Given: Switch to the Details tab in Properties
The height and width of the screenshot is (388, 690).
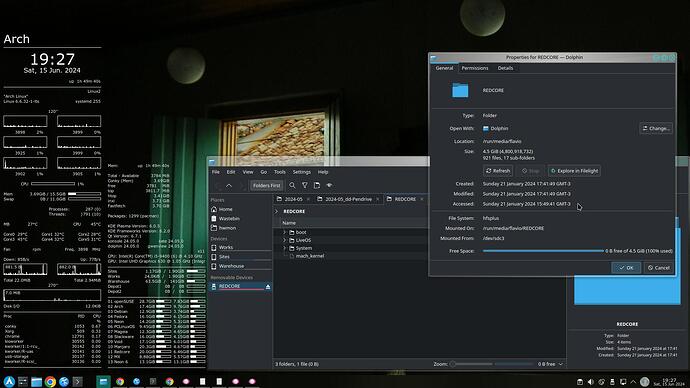Looking at the screenshot, I should point(505,68).
